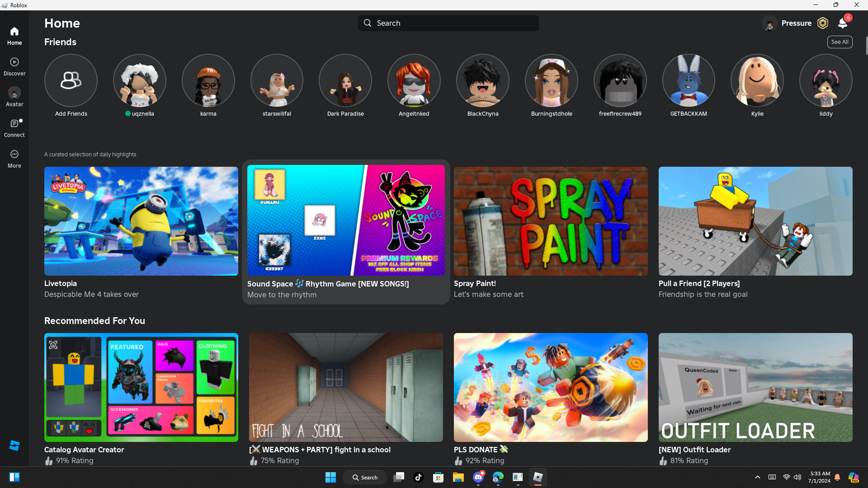Click Spray Paint! title text
Image resolution: width=868 pixels, height=488 pixels.
click(x=475, y=283)
